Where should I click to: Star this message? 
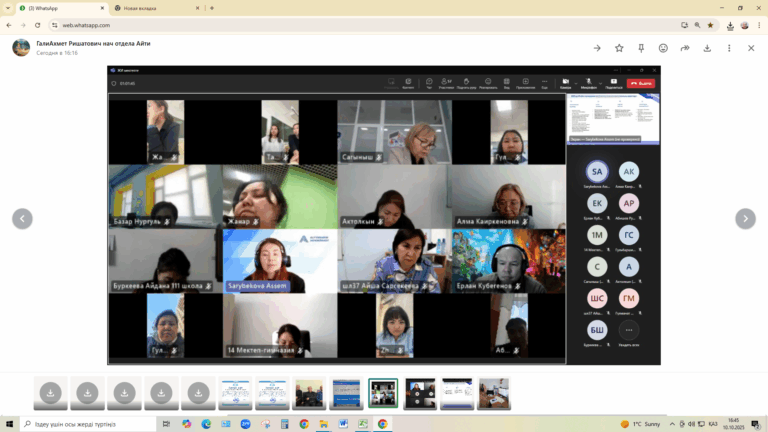pyautogui.click(x=619, y=47)
